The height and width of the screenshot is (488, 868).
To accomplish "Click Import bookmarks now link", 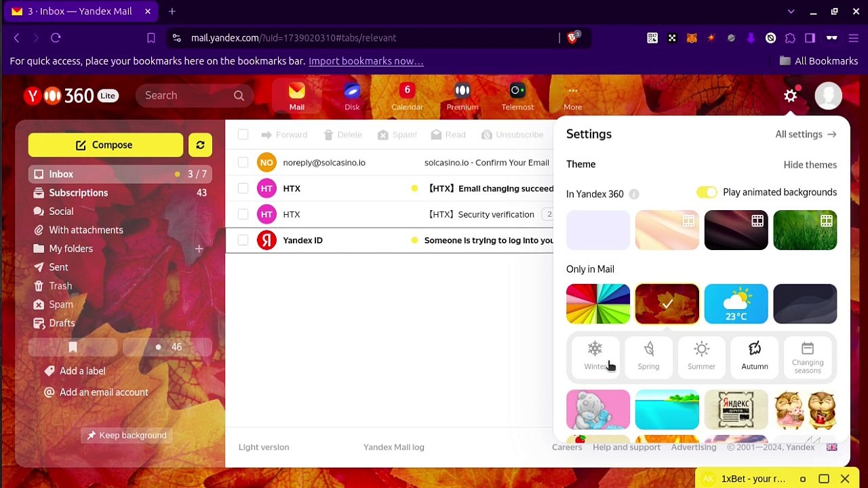I will pos(366,61).
